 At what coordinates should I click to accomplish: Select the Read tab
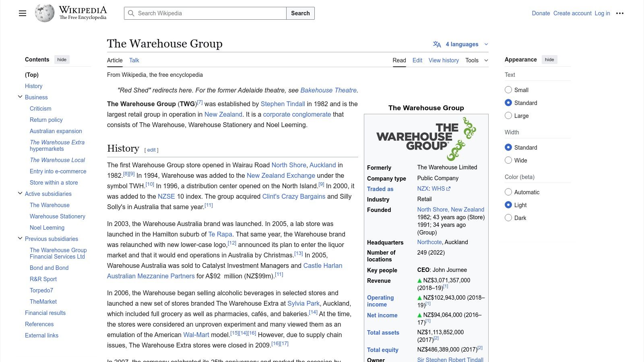[x=399, y=60]
